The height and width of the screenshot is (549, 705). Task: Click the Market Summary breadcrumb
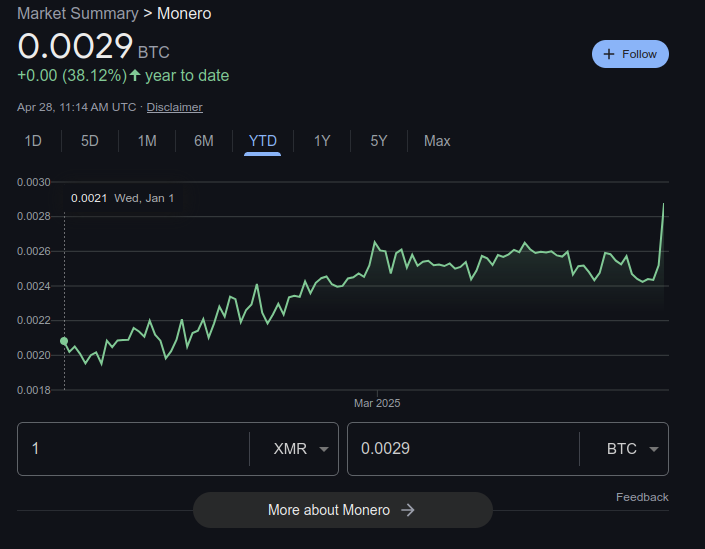[78, 13]
